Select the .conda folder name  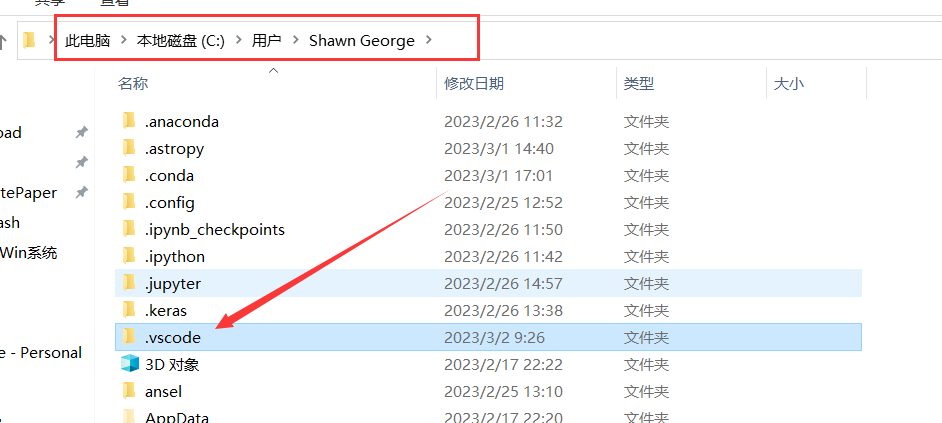pos(169,175)
